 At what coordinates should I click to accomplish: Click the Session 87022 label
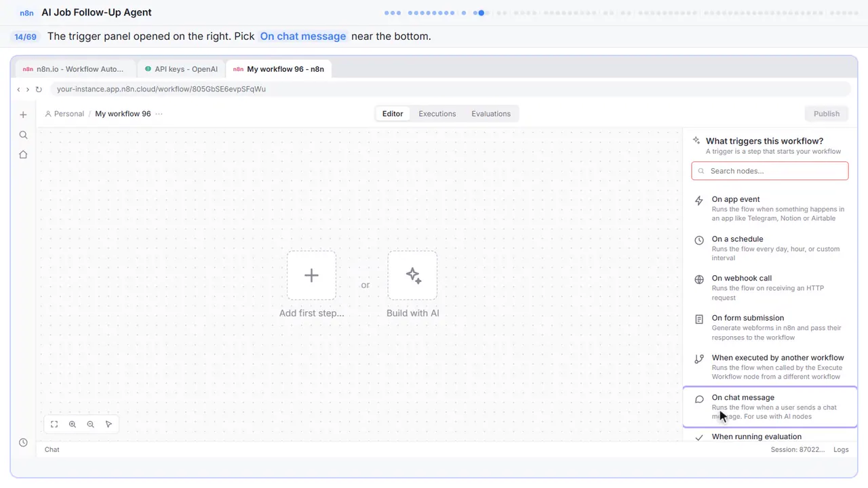coord(798,449)
